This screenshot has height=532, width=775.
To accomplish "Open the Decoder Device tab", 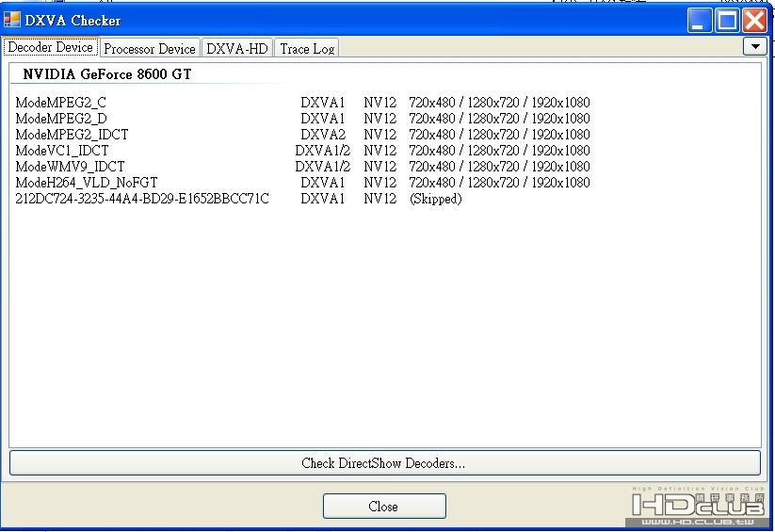I will [51, 47].
